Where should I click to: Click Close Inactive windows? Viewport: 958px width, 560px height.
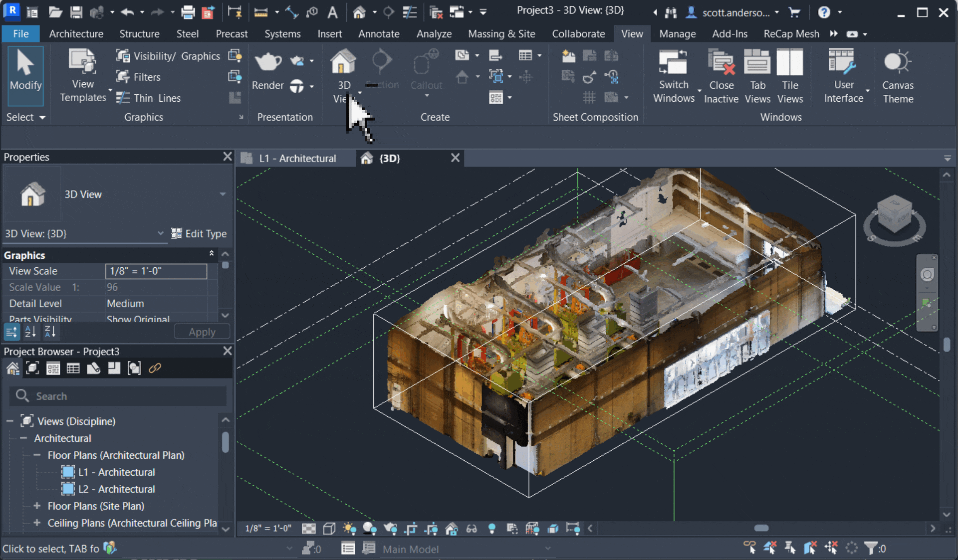[x=721, y=75]
